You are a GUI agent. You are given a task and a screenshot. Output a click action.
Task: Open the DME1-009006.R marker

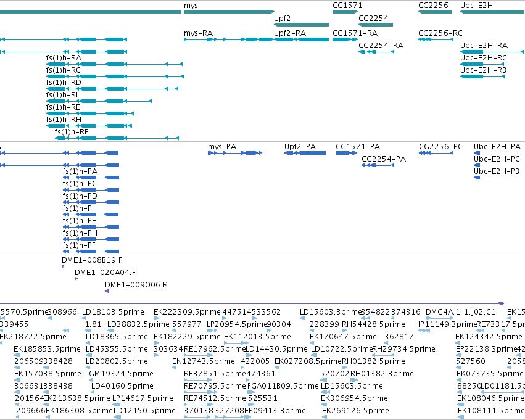[x=107, y=291]
